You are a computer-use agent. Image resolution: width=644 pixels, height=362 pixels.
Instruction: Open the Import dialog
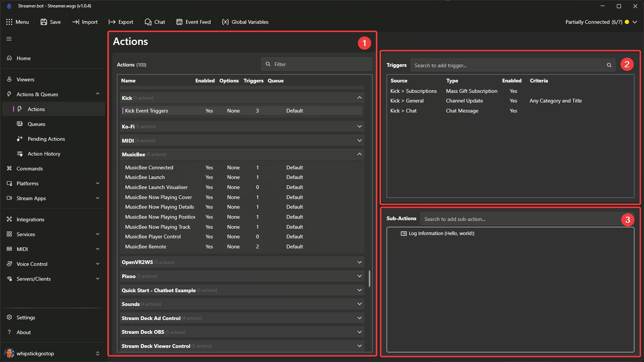pos(85,22)
